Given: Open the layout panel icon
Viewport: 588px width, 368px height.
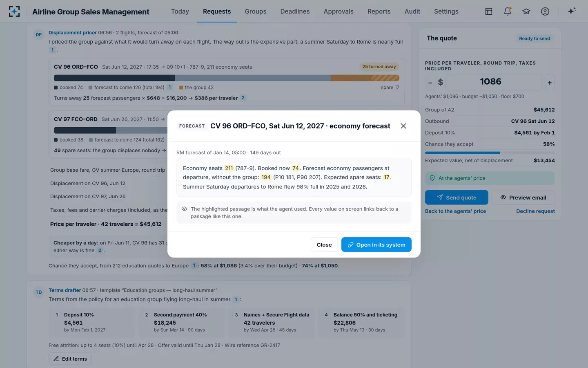Looking at the screenshot, I should tap(489, 11).
